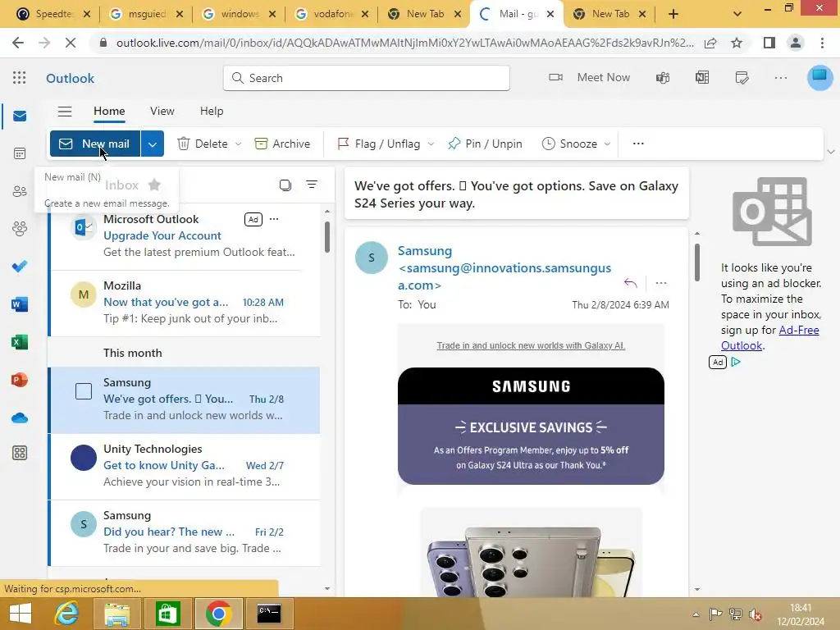840x630 pixels.
Task: Open File Explorer from the taskbar
Action: [116, 614]
